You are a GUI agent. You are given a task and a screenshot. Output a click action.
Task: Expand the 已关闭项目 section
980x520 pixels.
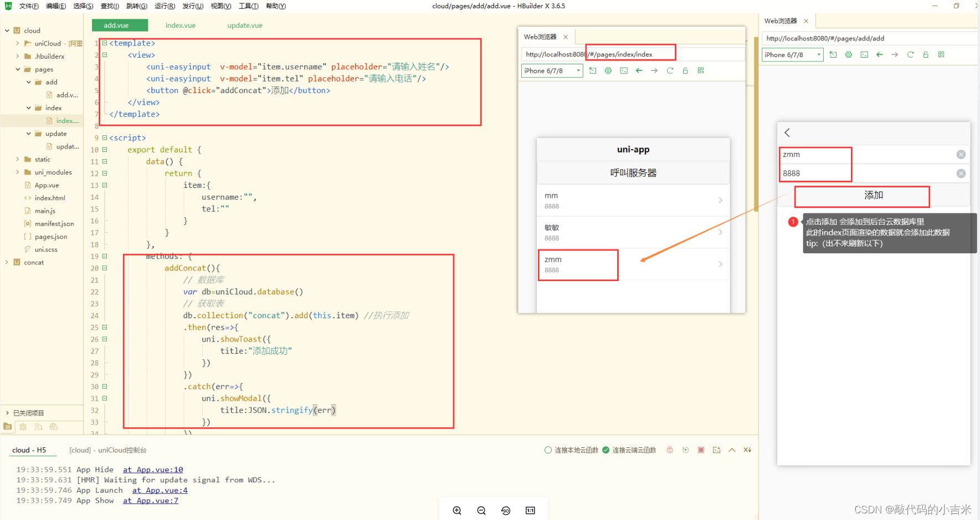7,413
